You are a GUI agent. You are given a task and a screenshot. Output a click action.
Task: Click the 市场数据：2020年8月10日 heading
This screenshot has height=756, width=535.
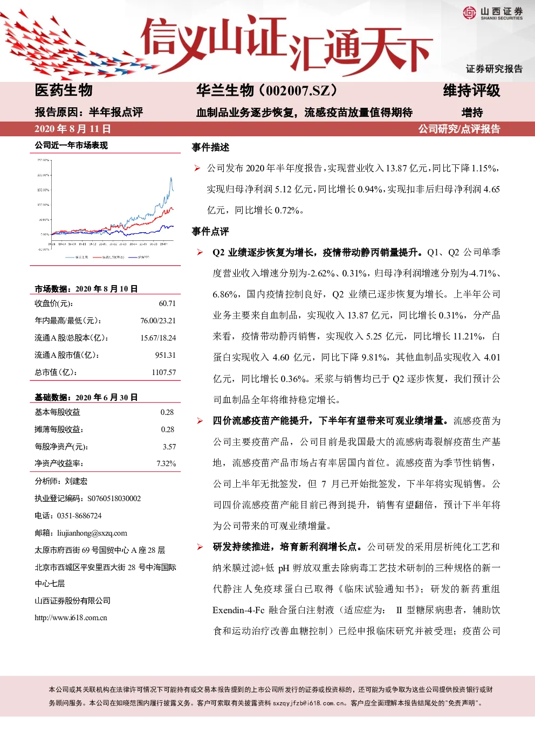coord(86,289)
